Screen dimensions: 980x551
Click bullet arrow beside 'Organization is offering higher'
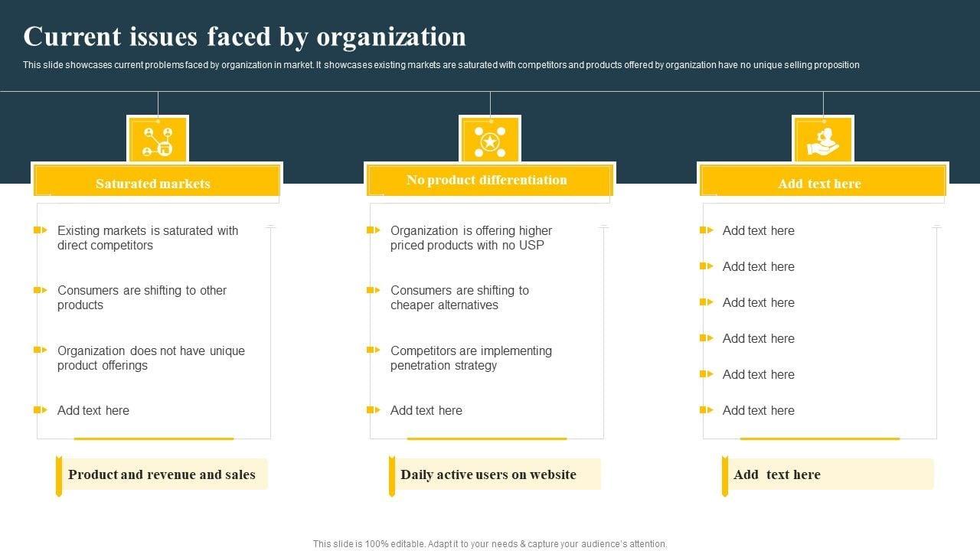coord(374,230)
